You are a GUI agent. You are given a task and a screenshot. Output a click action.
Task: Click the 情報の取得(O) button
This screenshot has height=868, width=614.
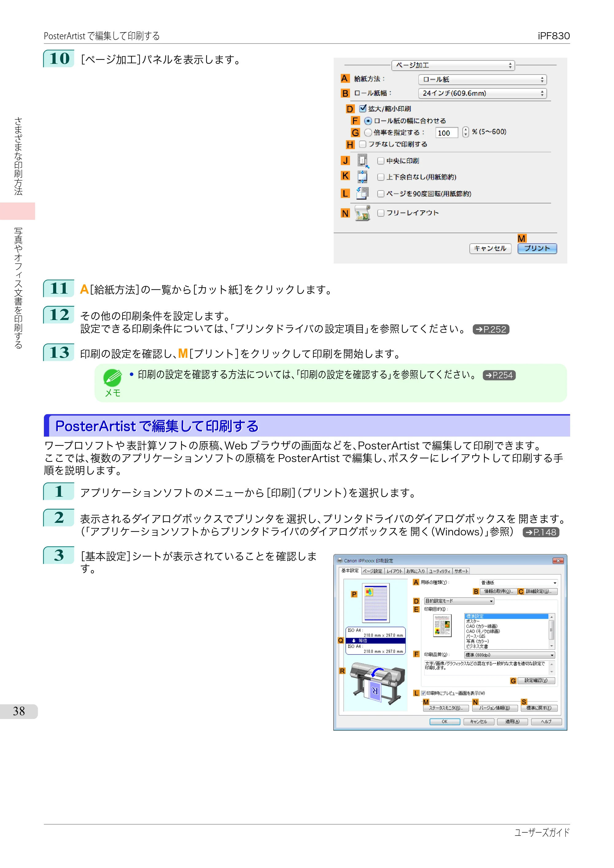498,591
